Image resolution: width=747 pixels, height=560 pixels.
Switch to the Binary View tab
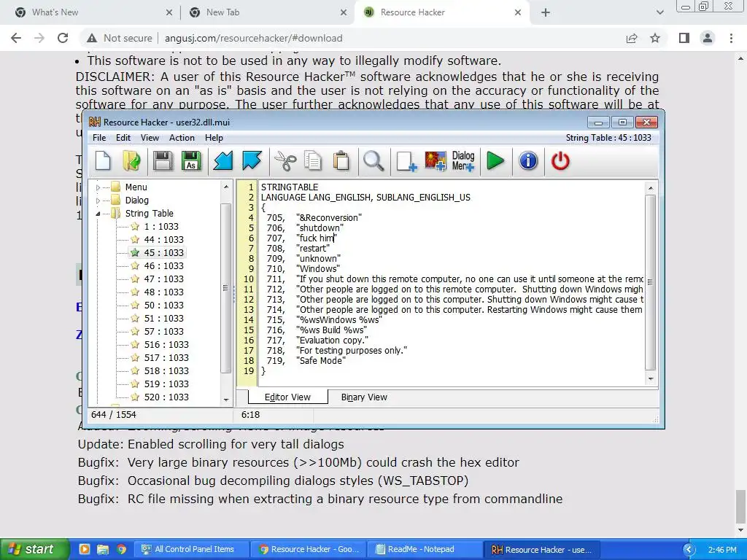click(364, 397)
